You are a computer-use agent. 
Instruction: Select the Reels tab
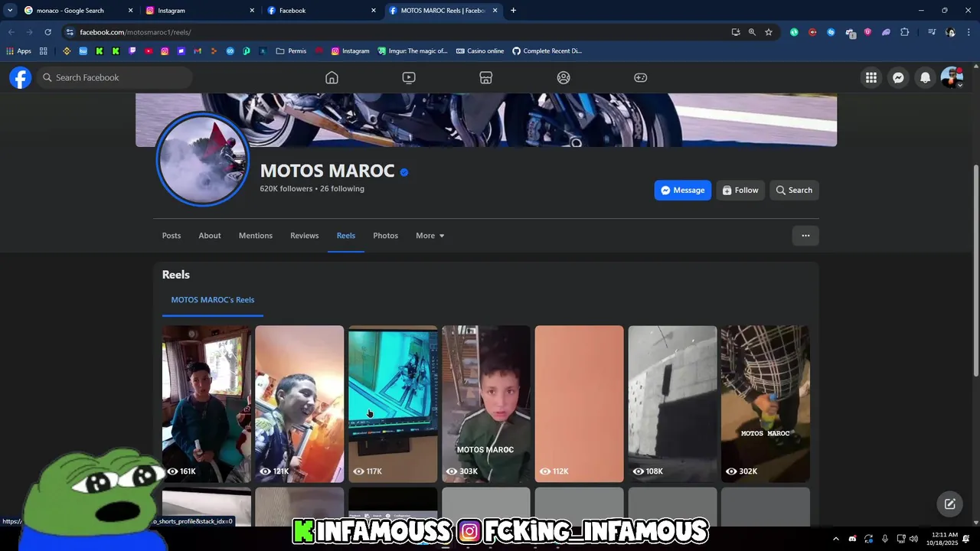tap(346, 236)
